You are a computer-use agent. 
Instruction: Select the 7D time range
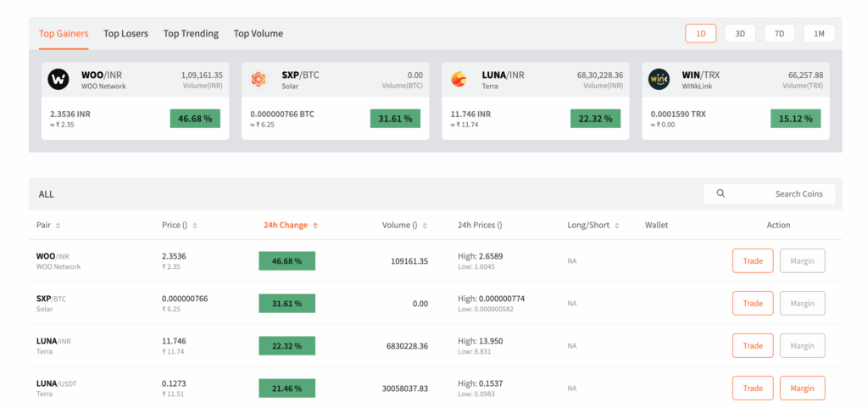780,33
